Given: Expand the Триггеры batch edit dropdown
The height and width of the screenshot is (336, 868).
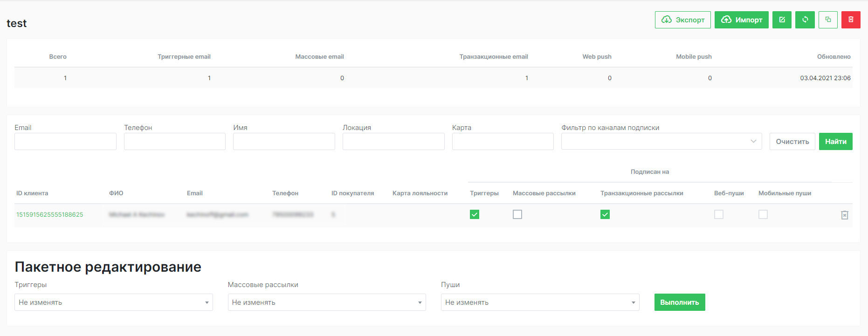Looking at the screenshot, I should pyautogui.click(x=113, y=302).
